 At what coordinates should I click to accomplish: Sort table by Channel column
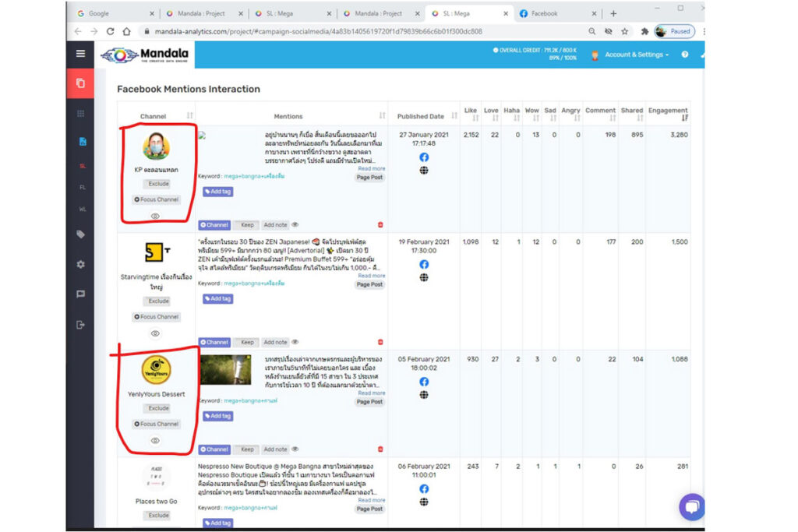coord(190,116)
